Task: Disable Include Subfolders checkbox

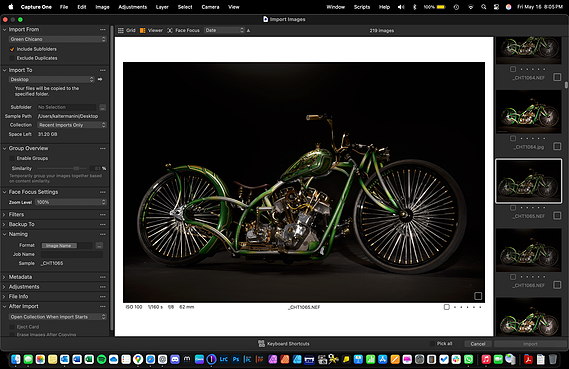Action: coord(12,49)
